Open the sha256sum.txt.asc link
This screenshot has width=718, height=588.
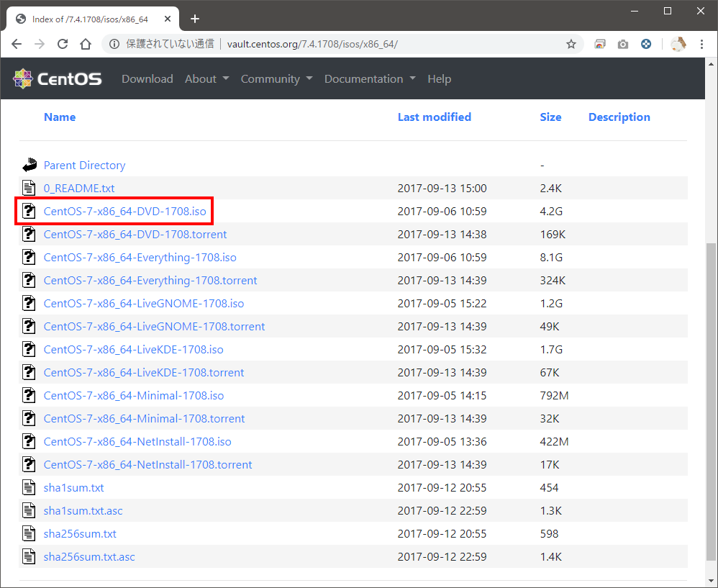coord(89,556)
